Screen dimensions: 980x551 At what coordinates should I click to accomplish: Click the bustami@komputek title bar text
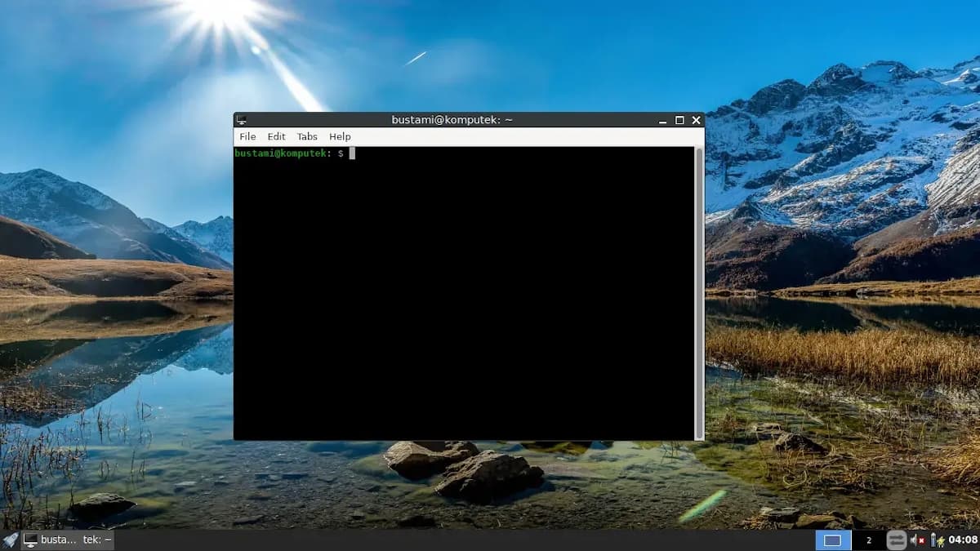(x=452, y=120)
